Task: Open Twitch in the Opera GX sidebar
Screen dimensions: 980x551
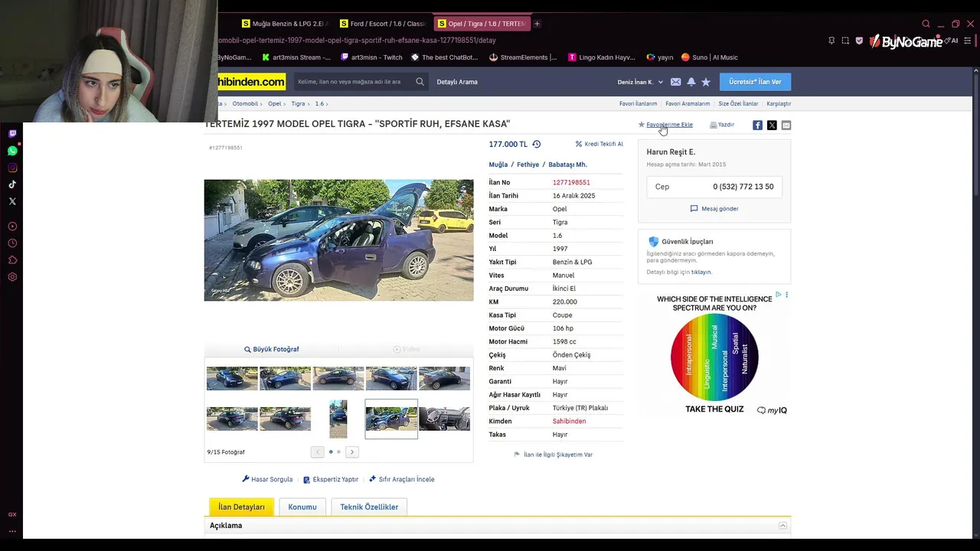Action: click(12, 134)
